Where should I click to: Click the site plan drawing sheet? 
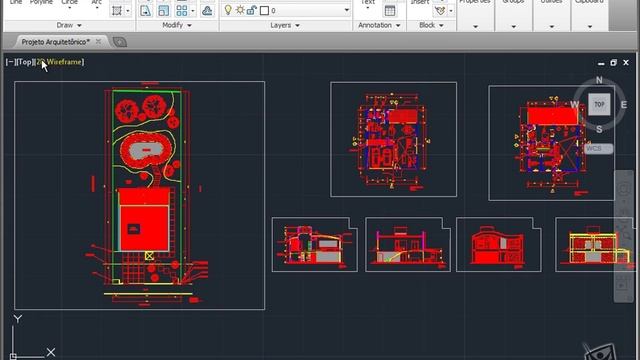click(140, 196)
